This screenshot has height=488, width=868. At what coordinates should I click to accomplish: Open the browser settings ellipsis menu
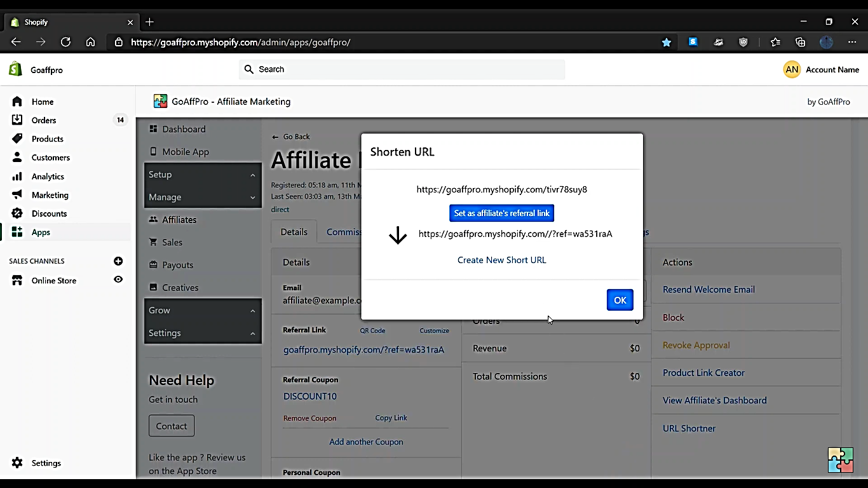click(x=852, y=42)
